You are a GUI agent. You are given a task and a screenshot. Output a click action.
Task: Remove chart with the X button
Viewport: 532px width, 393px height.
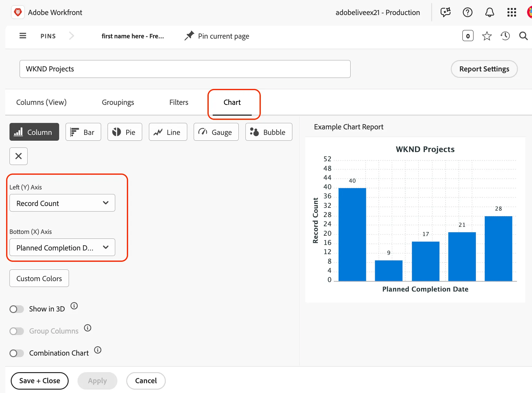18,156
